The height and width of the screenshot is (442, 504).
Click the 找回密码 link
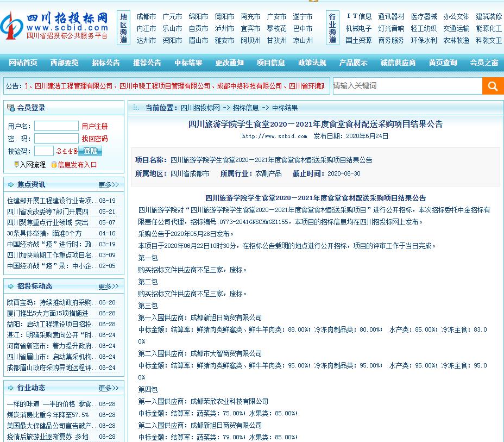pos(94,139)
